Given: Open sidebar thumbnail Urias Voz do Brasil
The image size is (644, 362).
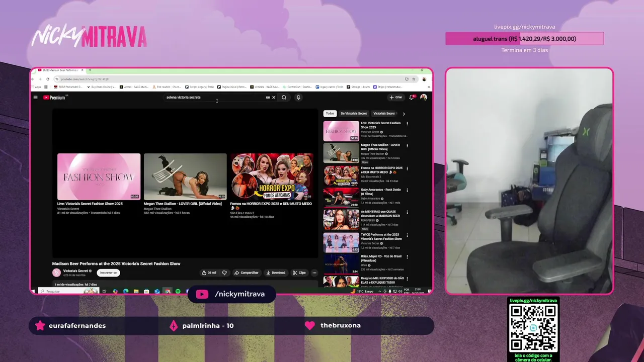Looking at the screenshot, I should tap(341, 264).
